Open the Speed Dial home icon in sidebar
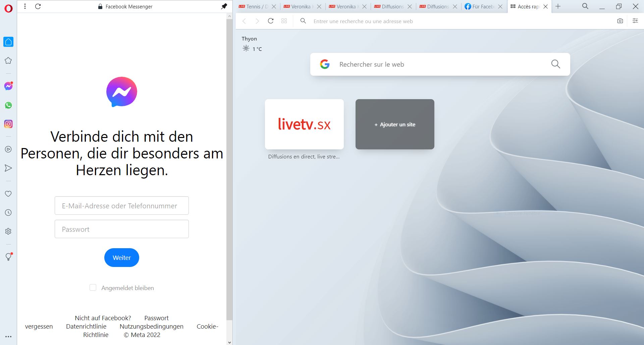This screenshot has height=345, width=644. point(8,42)
